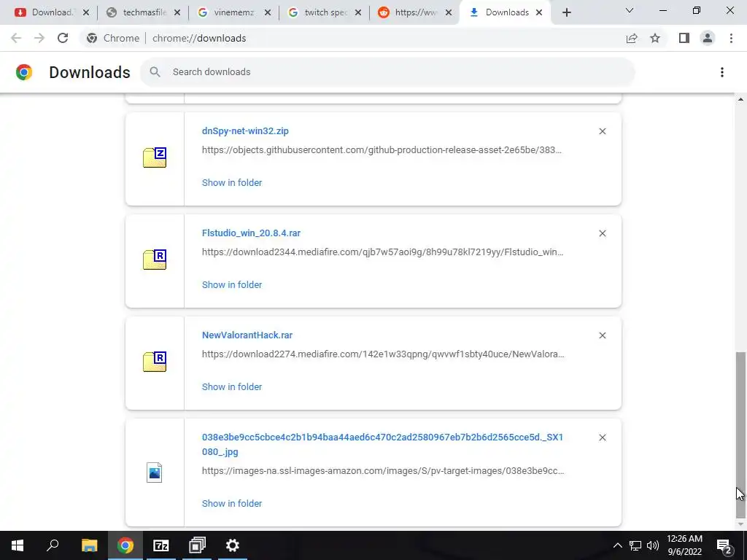Click the stacked windows taskbar icon
The width and height of the screenshot is (747, 560).
(x=197, y=545)
